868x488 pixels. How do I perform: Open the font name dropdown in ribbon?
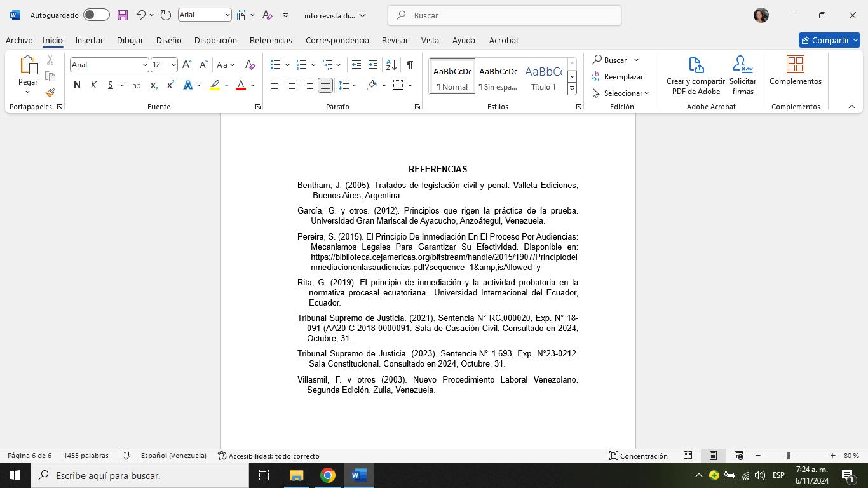click(x=145, y=65)
